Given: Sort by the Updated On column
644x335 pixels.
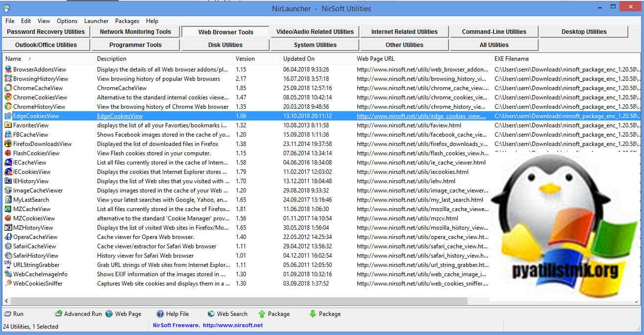Looking at the screenshot, I should coord(299,59).
